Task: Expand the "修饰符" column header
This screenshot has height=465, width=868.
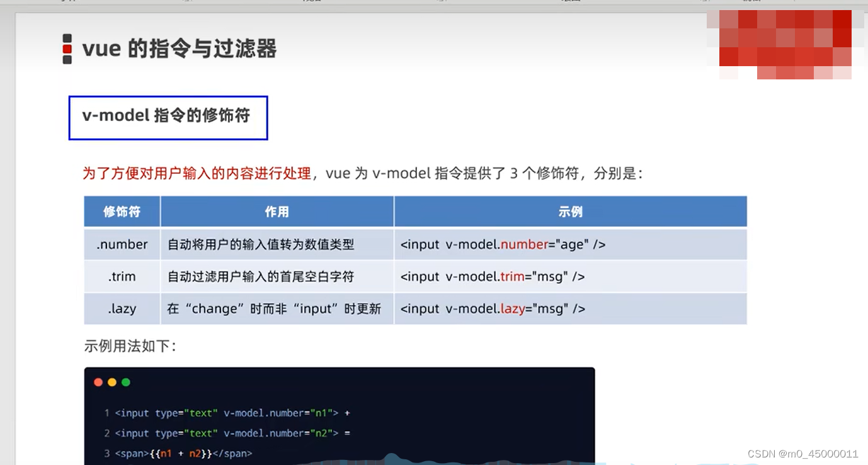Action: click(122, 212)
